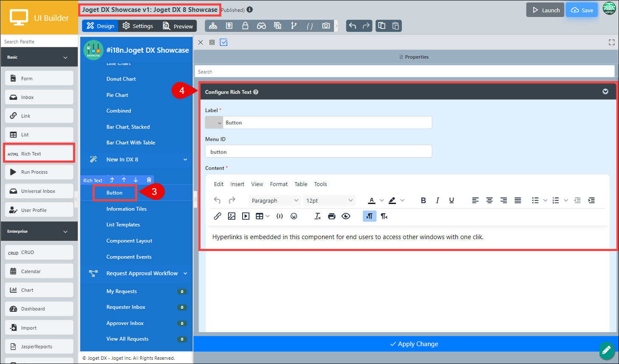
Task: Apply bold formatting in the content editor
Action: point(423,200)
